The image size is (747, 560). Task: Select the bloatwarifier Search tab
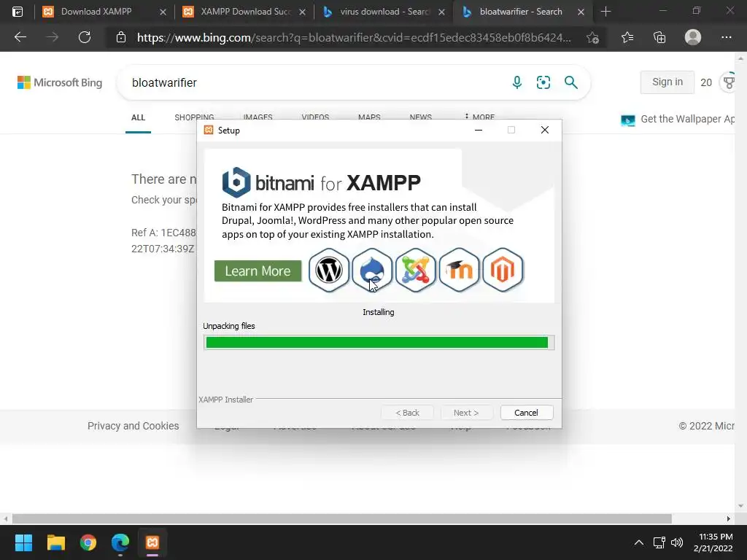click(521, 12)
